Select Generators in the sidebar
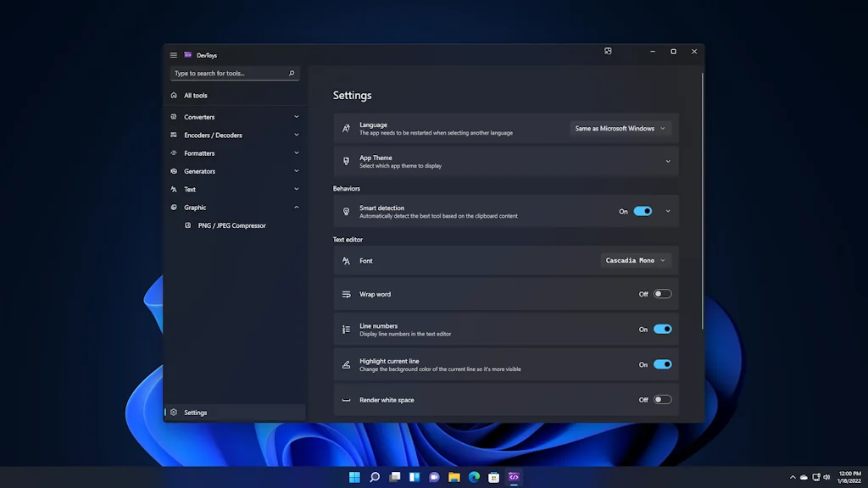 (x=200, y=171)
